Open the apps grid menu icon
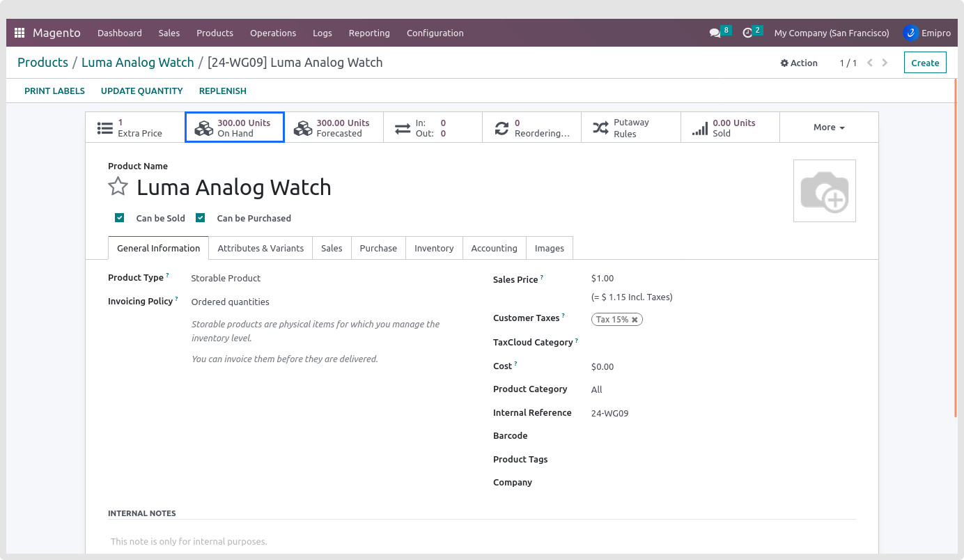964x560 pixels. (x=20, y=33)
